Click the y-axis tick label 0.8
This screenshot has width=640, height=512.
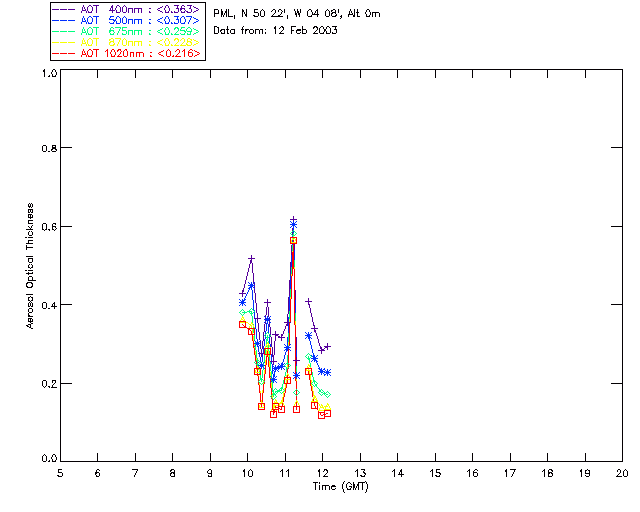click(49, 148)
